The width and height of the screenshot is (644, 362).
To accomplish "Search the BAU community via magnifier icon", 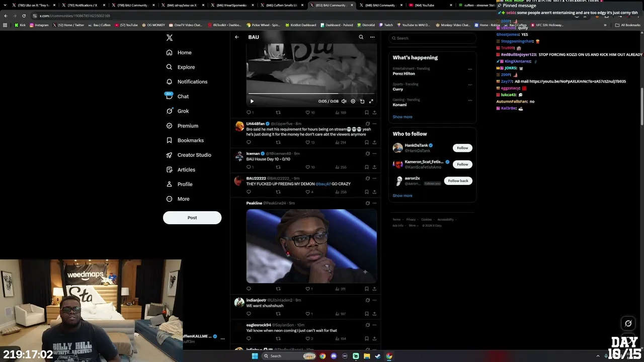I will (x=361, y=37).
